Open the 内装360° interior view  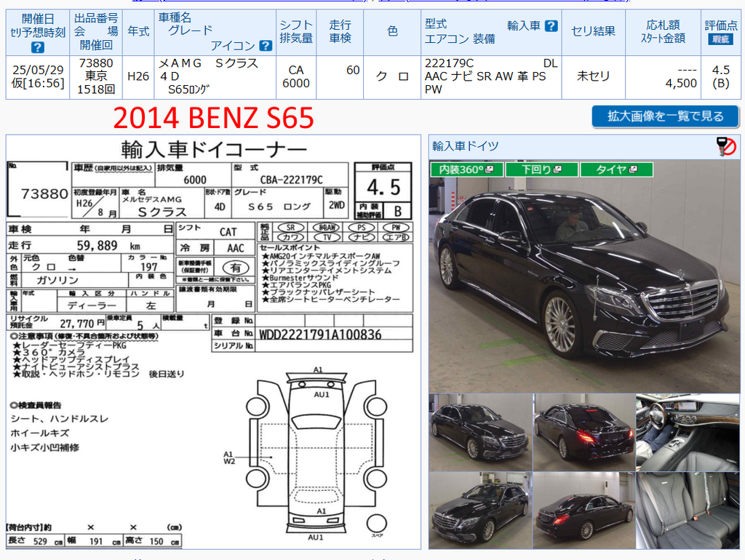point(466,169)
